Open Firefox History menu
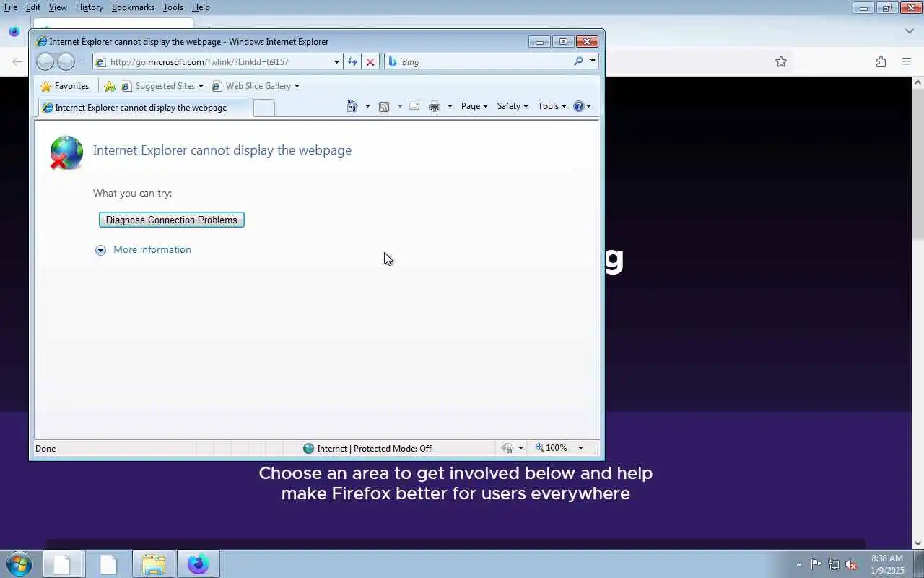Viewport: 924px width, 578px height. [x=90, y=7]
